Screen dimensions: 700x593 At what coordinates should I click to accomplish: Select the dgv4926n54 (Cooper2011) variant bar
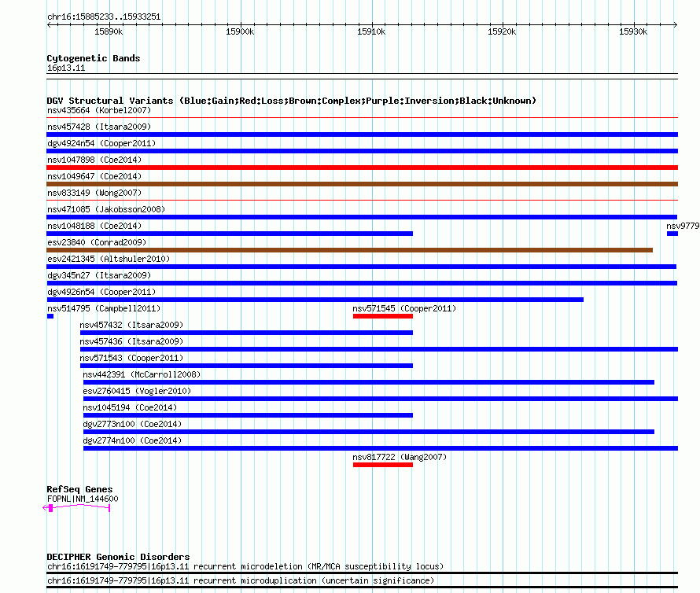pyautogui.click(x=315, y=300)
